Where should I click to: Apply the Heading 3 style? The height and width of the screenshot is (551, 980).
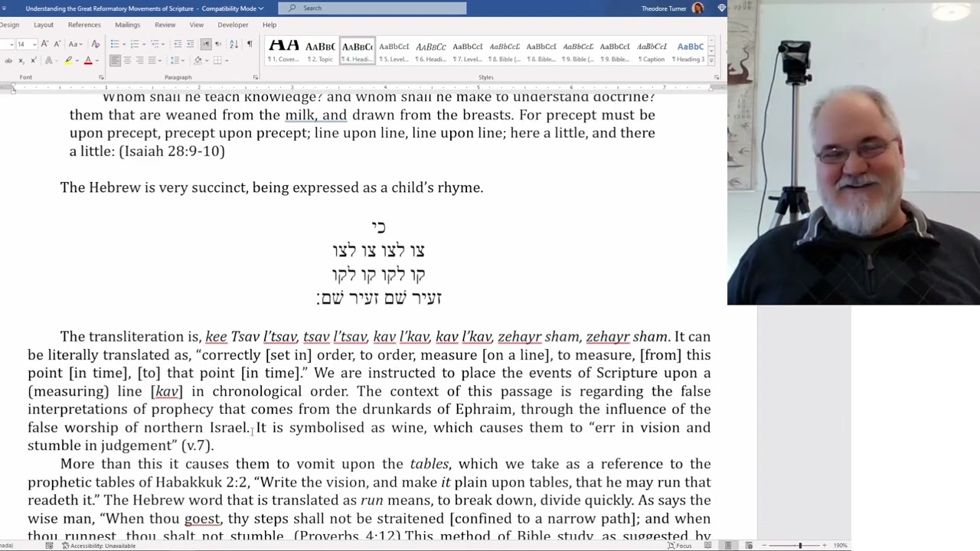688,51
